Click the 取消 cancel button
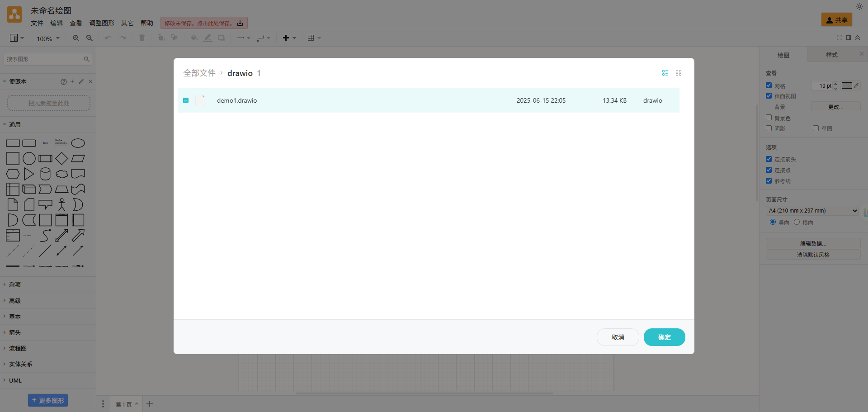 click(618, 337)
